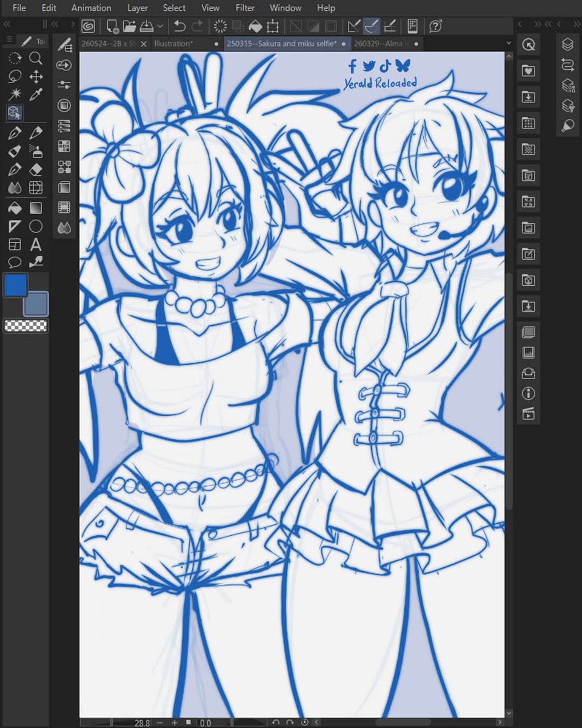The image size is (582, 728).
Task: Open the Window menu
Action: [286, 8]
